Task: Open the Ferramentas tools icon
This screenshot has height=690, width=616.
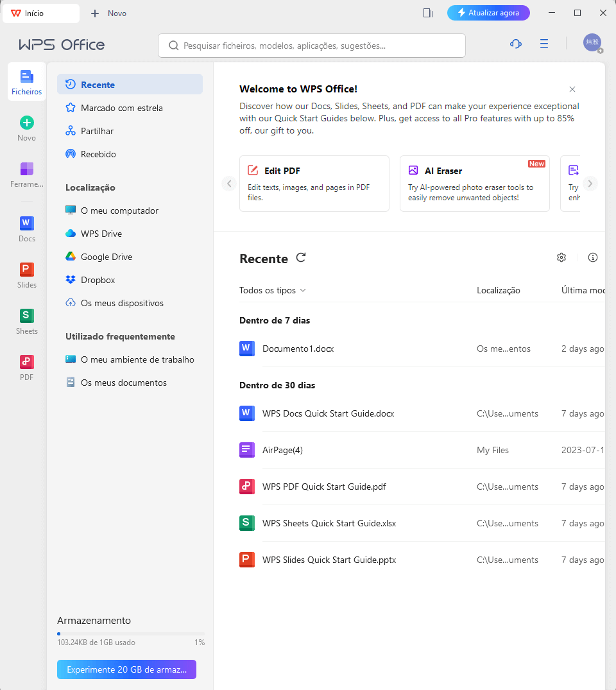Action: [x=27, y=169]
